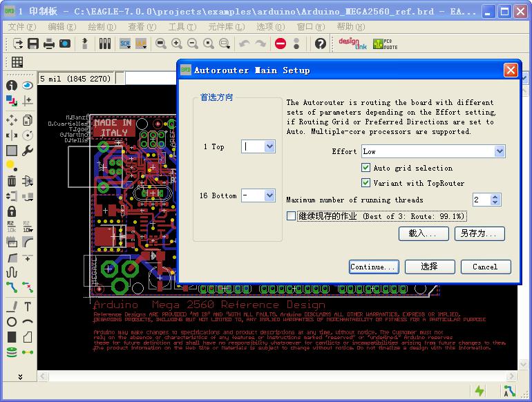Open the Help question mark icon
This screenshot has width=532, height=402.
tap(320, 44)
